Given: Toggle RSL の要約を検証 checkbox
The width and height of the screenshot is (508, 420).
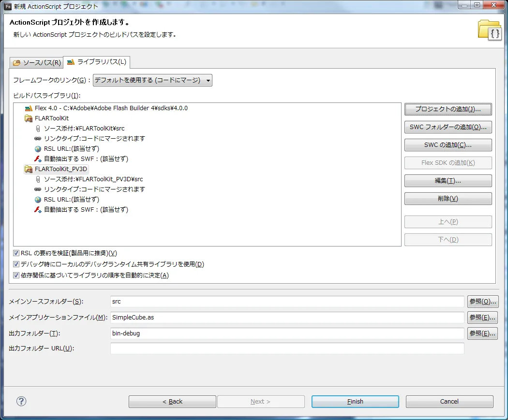Looking at the screenshot, I should [x=16, y=253].
